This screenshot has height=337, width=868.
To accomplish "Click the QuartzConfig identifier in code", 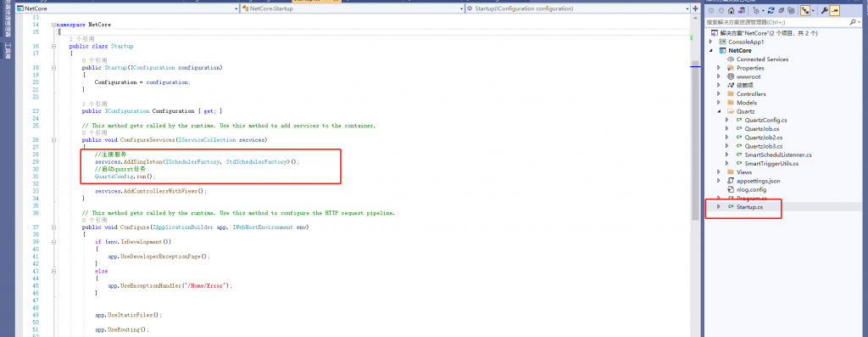I will click(114, 177).
